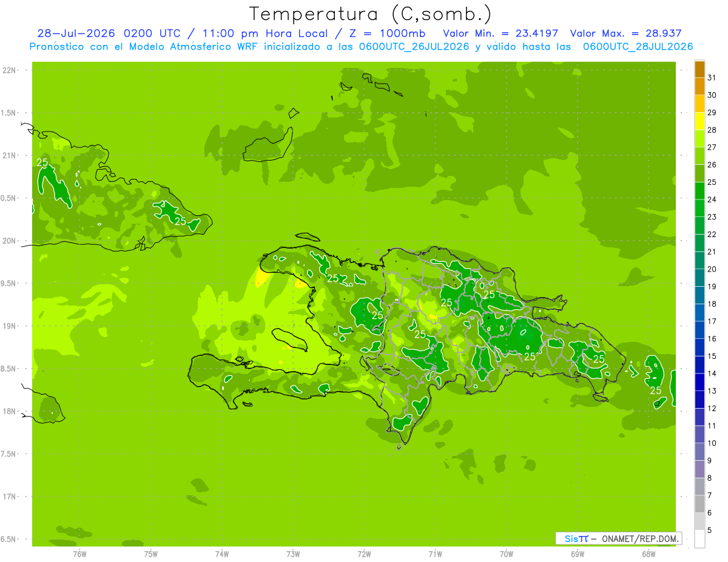Click the legend value 17

(x=712, y=321)
